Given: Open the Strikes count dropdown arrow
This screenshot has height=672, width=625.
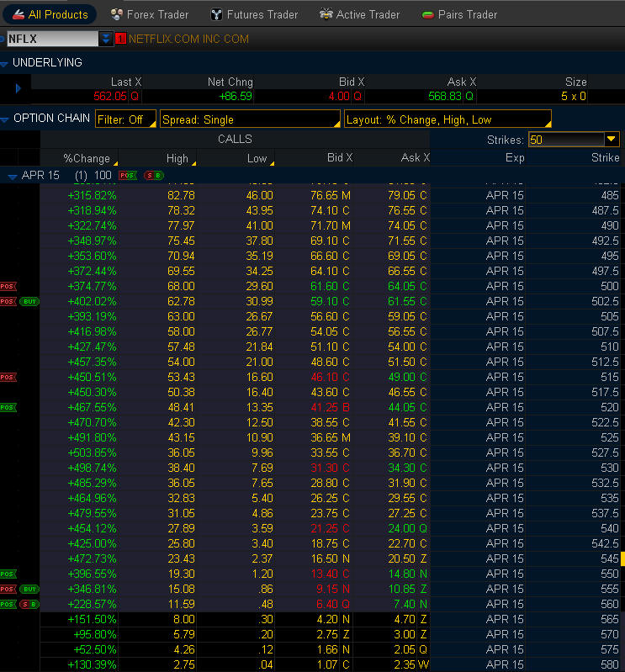Looking at the screenshot, I should coord(612,140).
